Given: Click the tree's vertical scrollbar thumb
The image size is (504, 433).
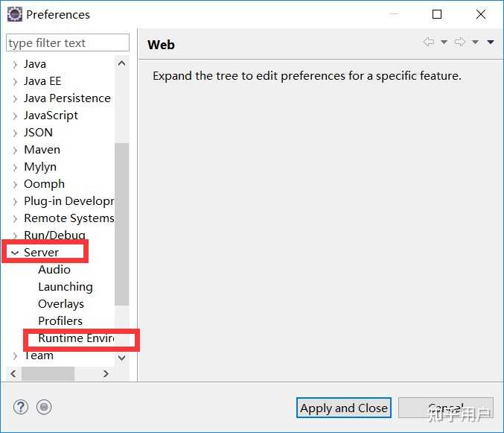Looking at the screenshot, I should 122,224.
